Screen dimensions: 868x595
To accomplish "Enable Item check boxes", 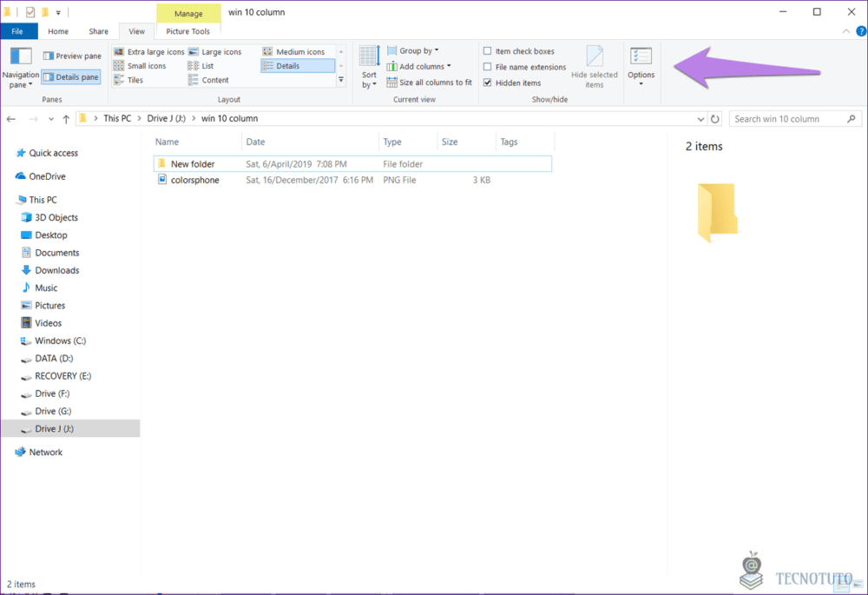I will pyautogui.click(x=519, y=51).
